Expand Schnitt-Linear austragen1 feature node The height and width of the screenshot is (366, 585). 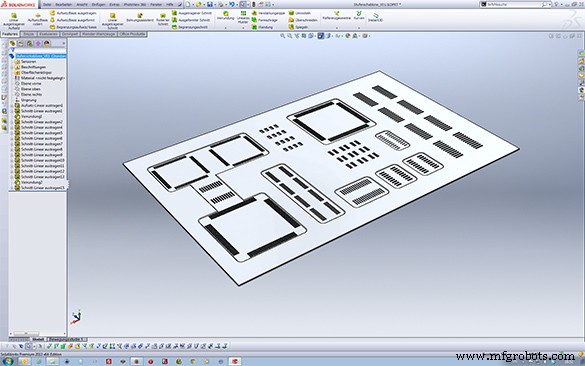(x=12, y=111)
